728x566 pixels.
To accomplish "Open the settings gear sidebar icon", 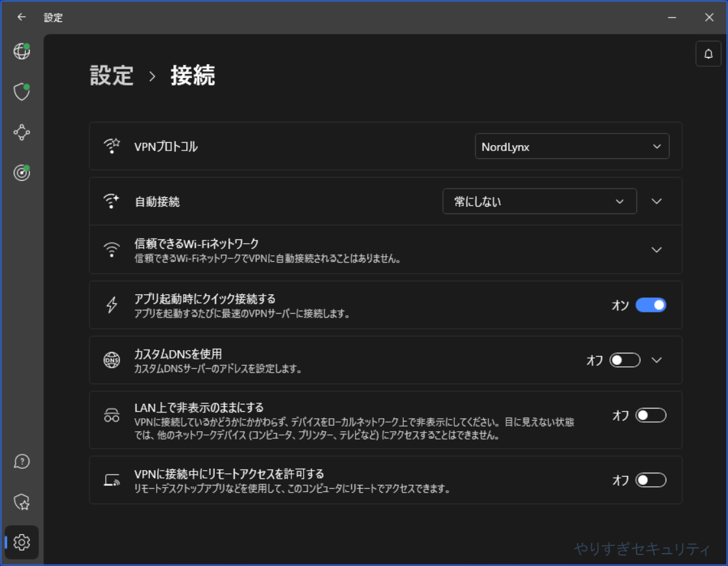I will [x=22, y=542].
